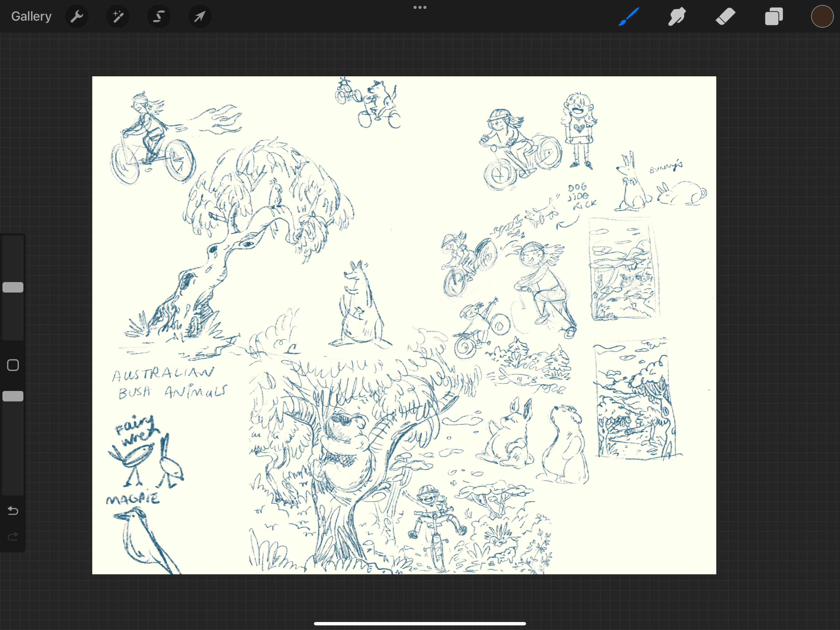The image size is (840, 630).
Task: Open the Gallery view
Action: pos(31,16)
